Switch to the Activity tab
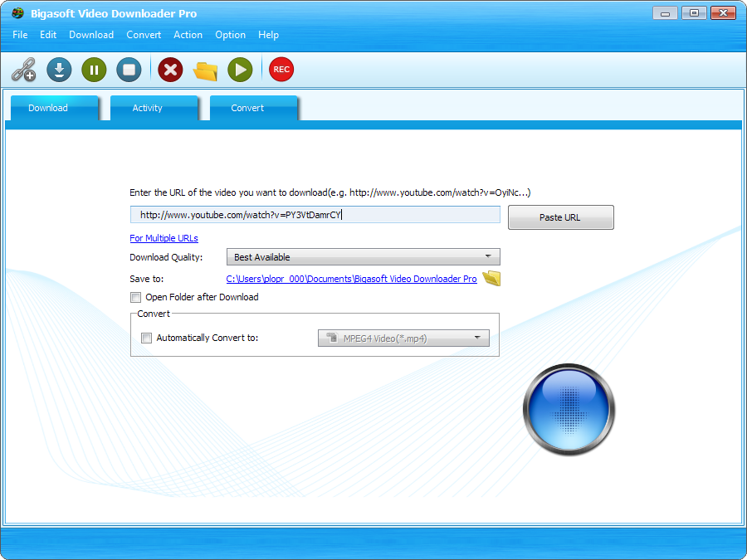The image size is (747, 560). [x=147, y=108]
